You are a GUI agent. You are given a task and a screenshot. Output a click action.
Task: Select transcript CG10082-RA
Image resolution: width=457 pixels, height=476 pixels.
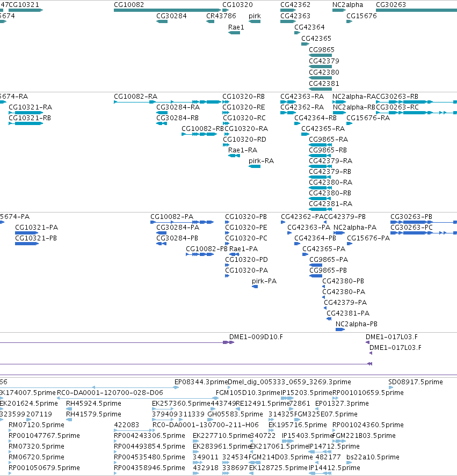pos(168,102)
